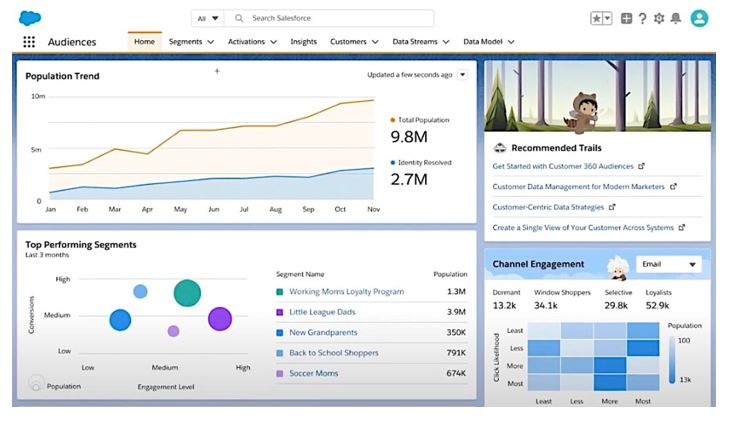This screenshot has width=735, height=426.
Task: Expand the favorites list arrow
Action: pos(608,18)
